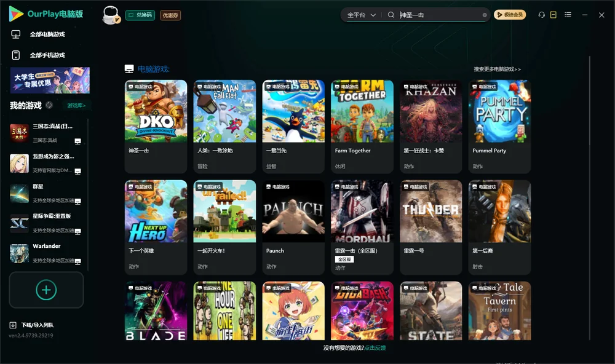Open the 人类:一败涂地 game card
This screenshot has height=364, width=615.
[x=224, y=126]
